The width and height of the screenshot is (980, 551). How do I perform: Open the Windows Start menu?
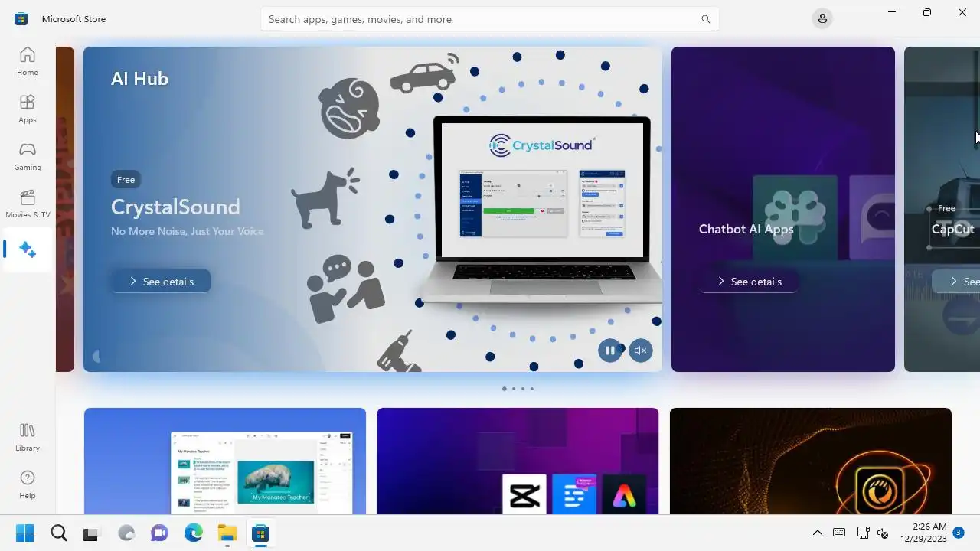(24, 533)
